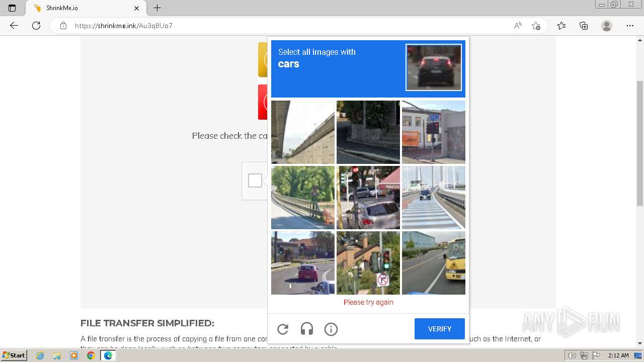Open Windows Media Player from taskbar
The image size is (644, 362).
pos(74,355)
